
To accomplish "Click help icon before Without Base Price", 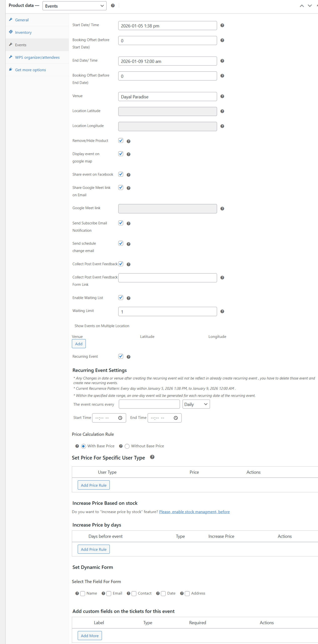I will pyautogui.click(x=121, y=446).
